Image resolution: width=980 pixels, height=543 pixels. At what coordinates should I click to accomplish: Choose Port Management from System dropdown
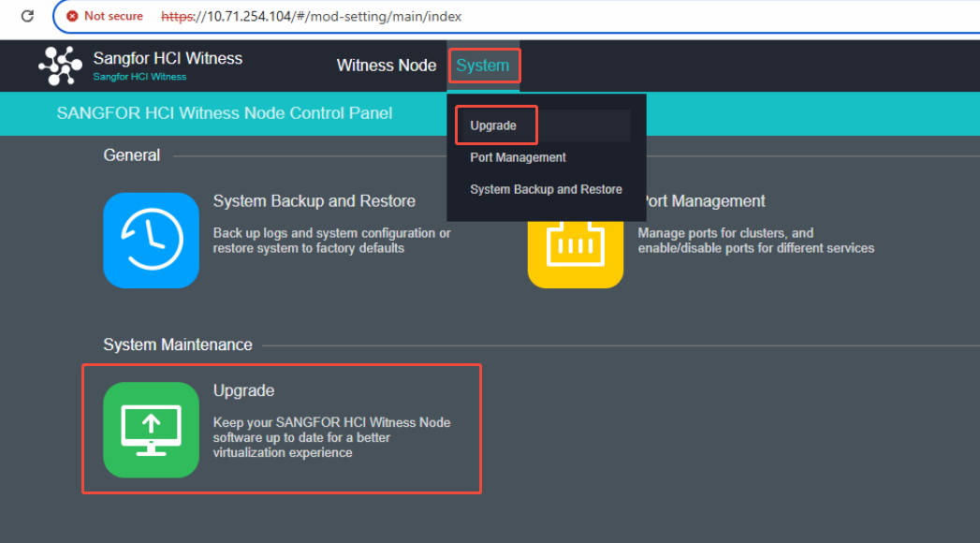[518, 157]
